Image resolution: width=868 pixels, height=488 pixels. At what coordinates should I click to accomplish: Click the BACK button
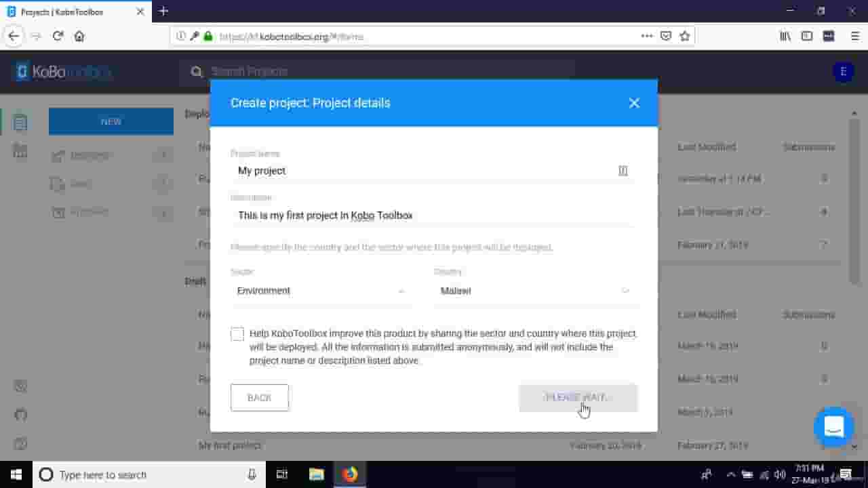(x=260, y=398)
